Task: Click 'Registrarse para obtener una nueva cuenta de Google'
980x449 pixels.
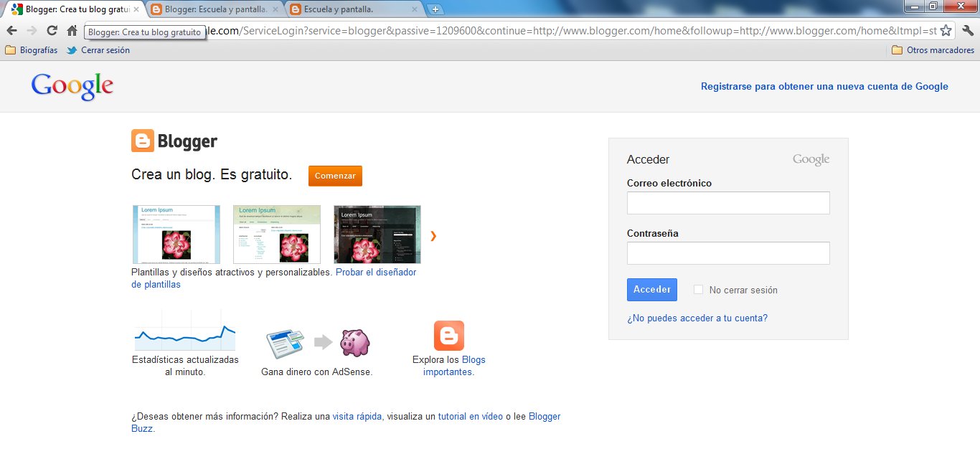Action: point(824,86)
